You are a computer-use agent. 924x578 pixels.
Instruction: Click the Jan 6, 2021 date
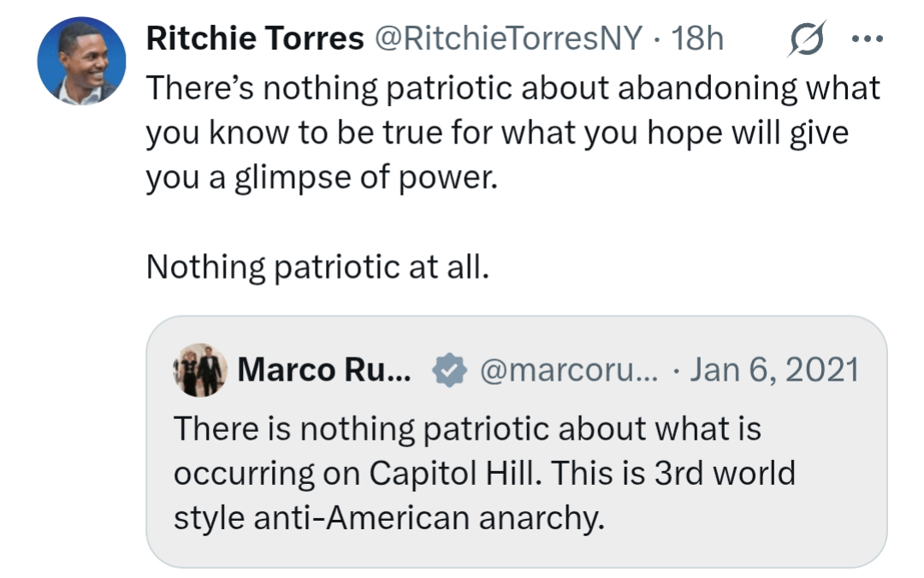coord(773,369)
